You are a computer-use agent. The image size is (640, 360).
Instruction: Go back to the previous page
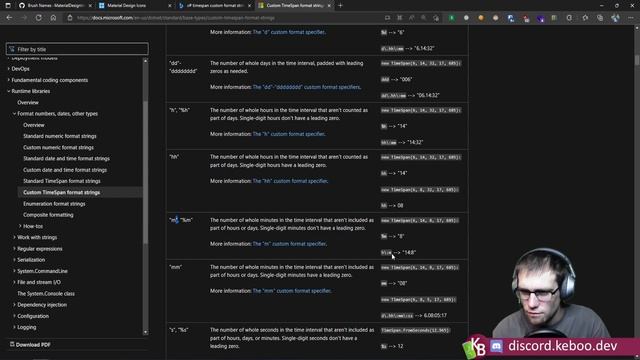[x=9, y=18]
